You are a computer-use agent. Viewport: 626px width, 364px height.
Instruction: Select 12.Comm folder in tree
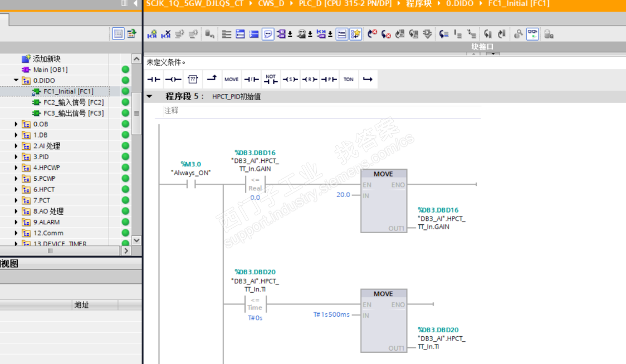(48, 233)
